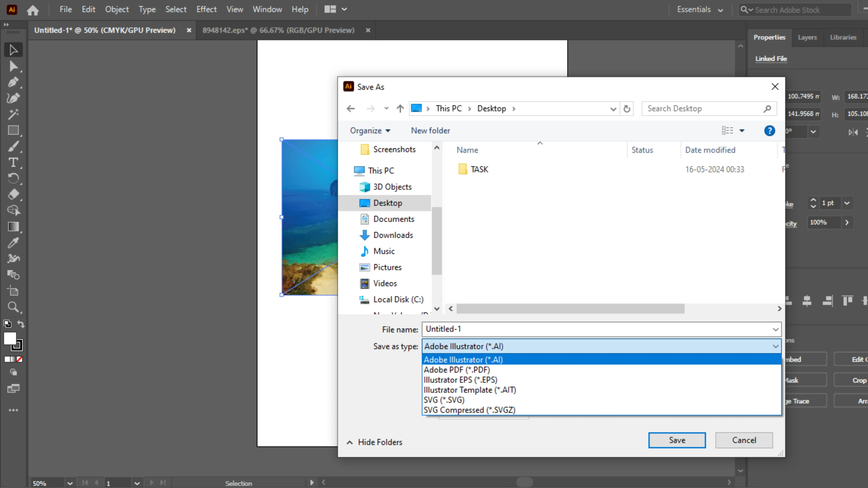Select the Rectangle tool
868x488 pixels.
point(13,130)
